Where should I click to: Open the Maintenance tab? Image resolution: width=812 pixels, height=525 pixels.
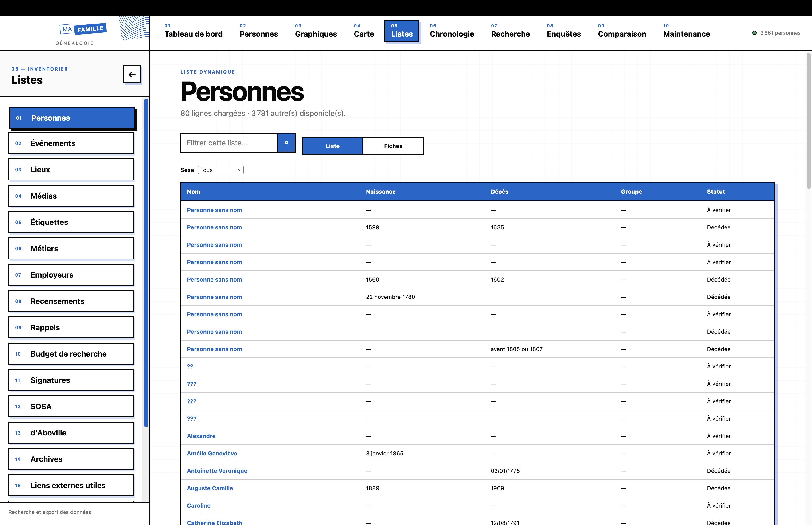[686, 31]
